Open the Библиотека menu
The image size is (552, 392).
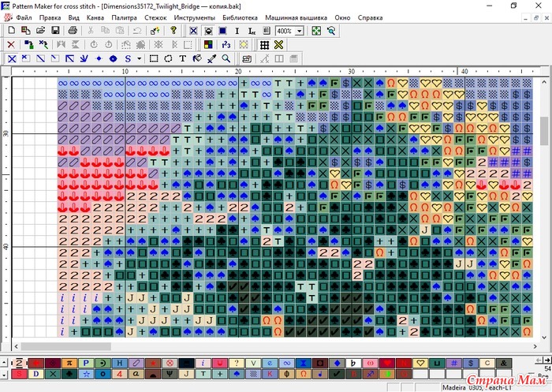pos(240,17)
